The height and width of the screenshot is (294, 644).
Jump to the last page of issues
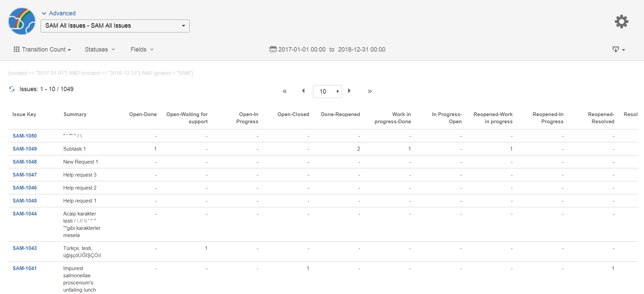(370, 91)
